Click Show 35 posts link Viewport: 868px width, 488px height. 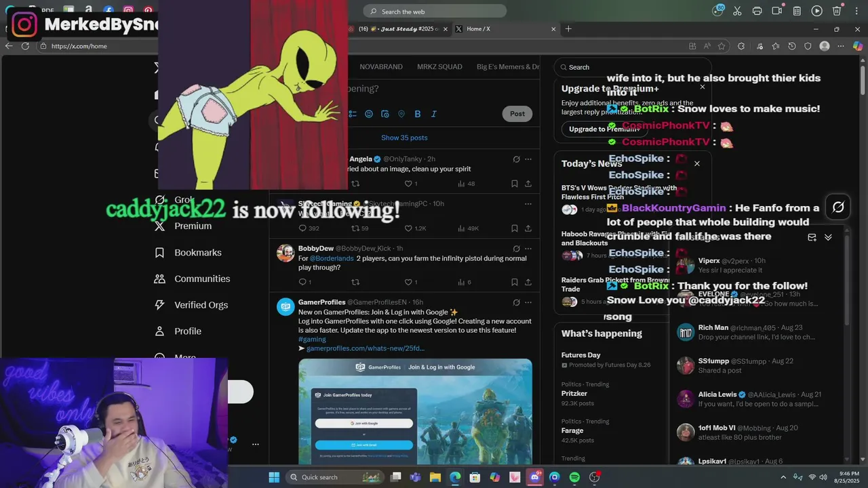[404, 138]
